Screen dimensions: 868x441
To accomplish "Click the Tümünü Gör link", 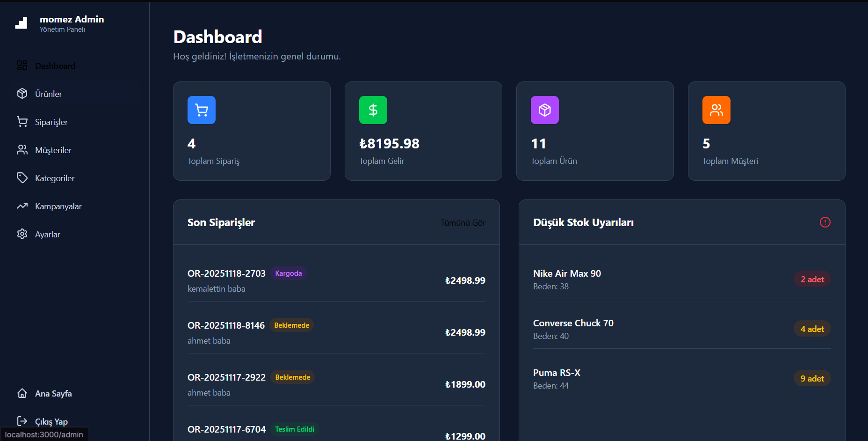I will coord(463,223).
